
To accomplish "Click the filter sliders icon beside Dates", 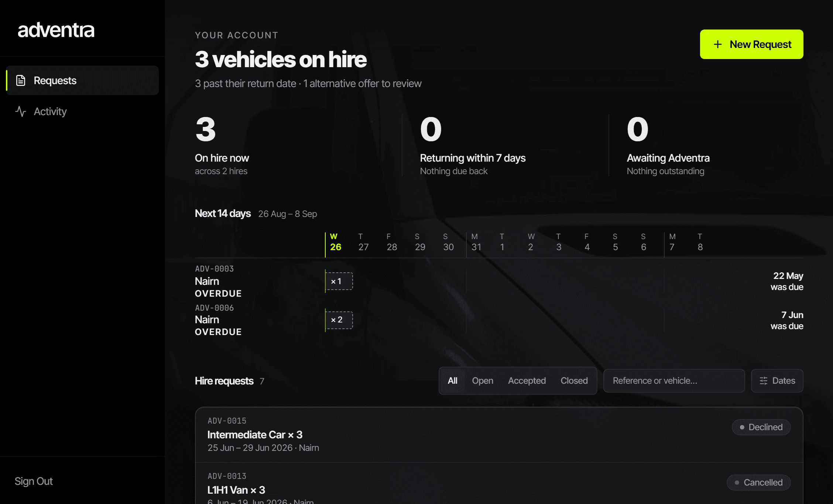I will click(764, 381).
